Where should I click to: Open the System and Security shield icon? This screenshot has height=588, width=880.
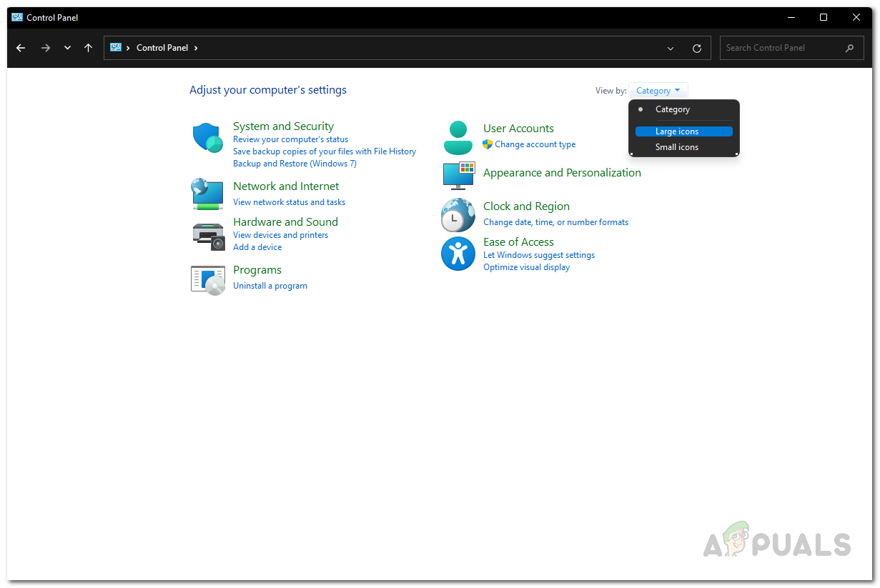point(208,137)
